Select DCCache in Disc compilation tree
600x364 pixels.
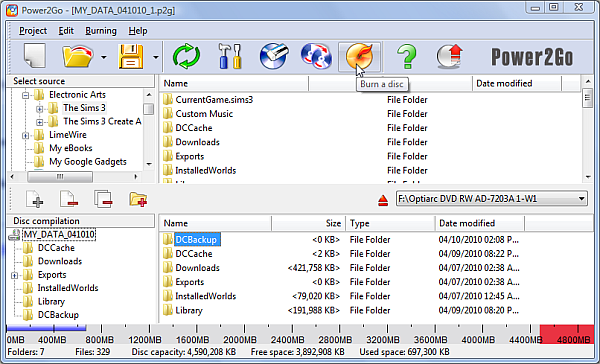[x=56, y=248]
